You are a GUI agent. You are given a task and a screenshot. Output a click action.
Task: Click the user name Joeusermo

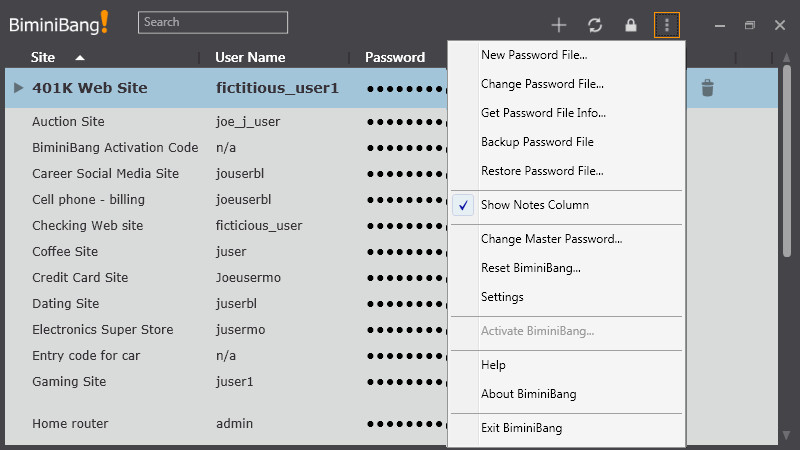click(x=248, y=278)
